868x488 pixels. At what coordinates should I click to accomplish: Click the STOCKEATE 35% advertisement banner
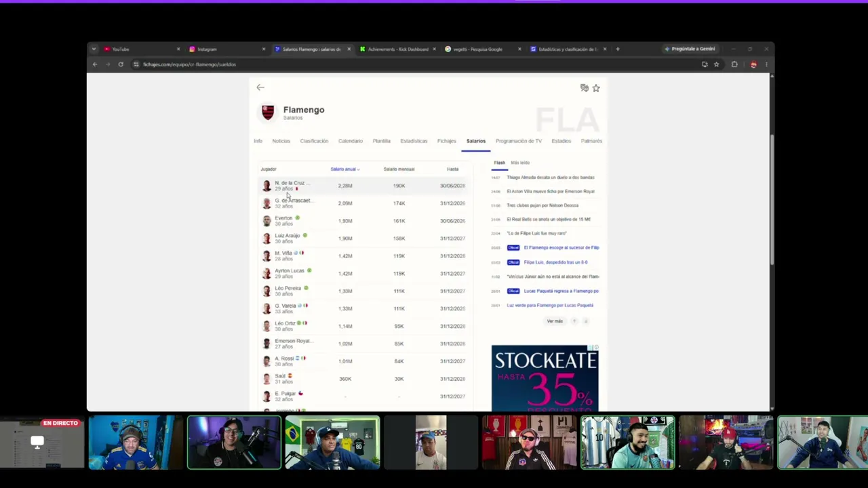point(545,378)
